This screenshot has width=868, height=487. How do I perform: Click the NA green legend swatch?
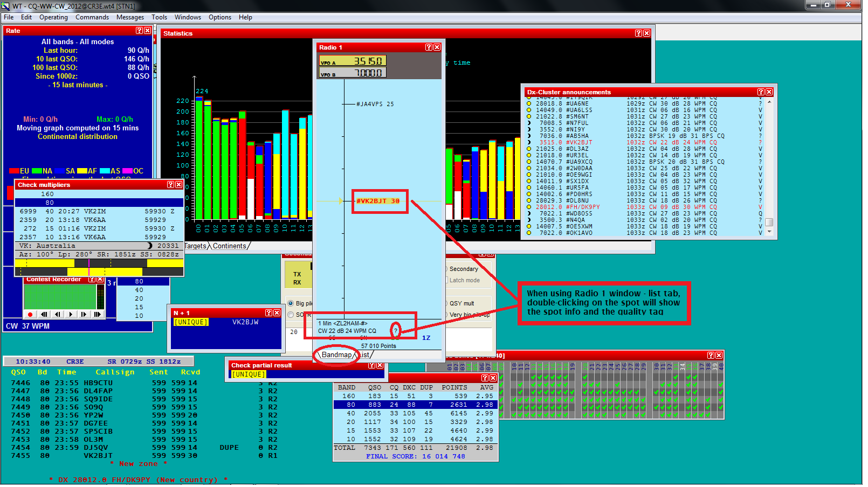pos(37,171)
